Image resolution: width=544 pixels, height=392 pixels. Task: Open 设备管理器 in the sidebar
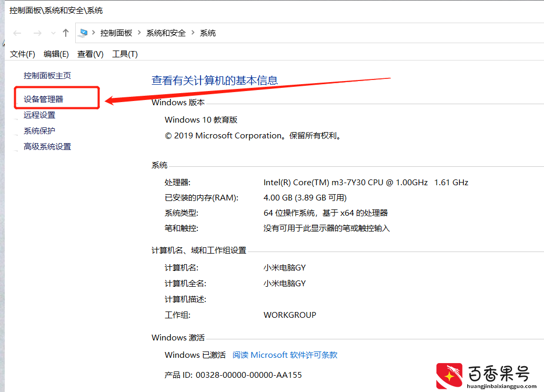[43, 99]
